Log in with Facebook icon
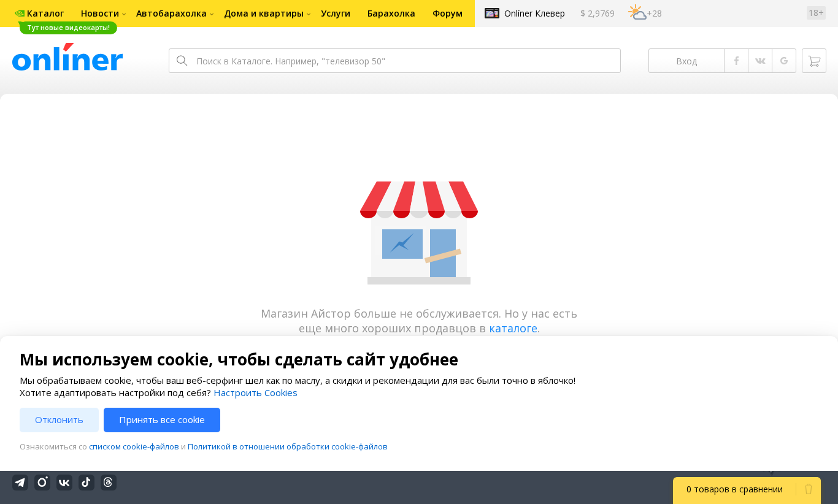The width and height of the screenshot is (838, 504). pyautogui.click(x=736, y=61)
